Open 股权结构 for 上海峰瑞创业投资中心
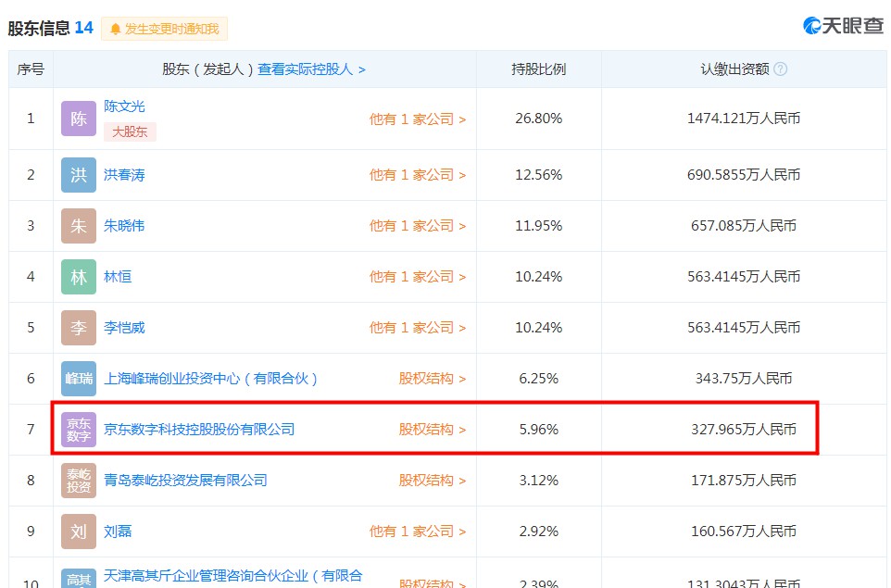The image size is (891, 588). click(x=433, y=379)
